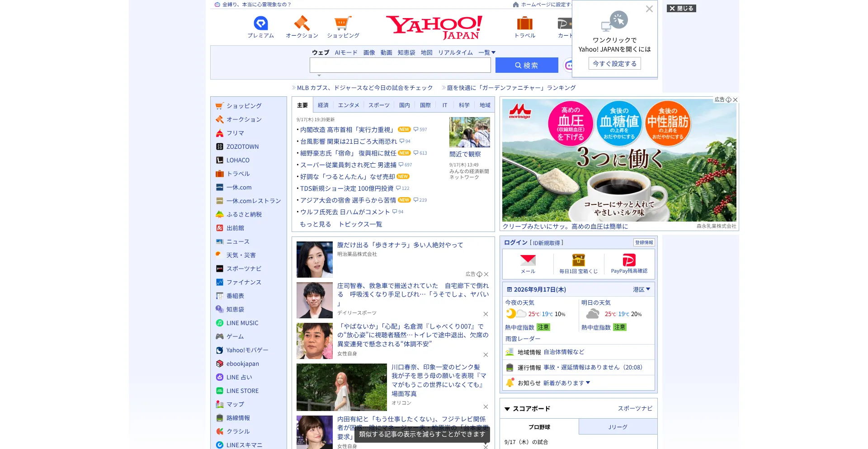Open the 雨雲レーダー link

pyautogui.click(x=523, y=339)
